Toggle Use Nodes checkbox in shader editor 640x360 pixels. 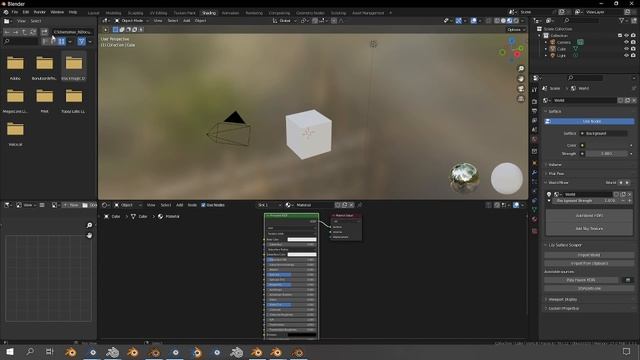203,205
